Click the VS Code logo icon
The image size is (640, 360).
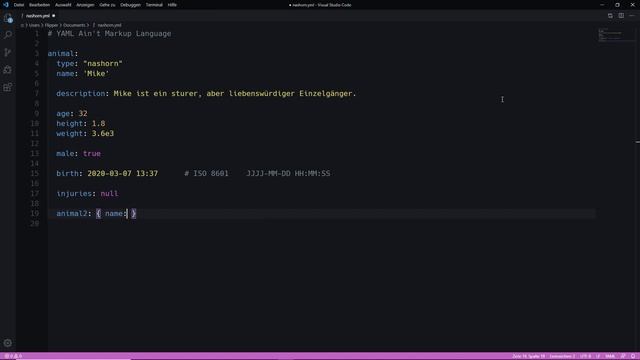[6, 5]
